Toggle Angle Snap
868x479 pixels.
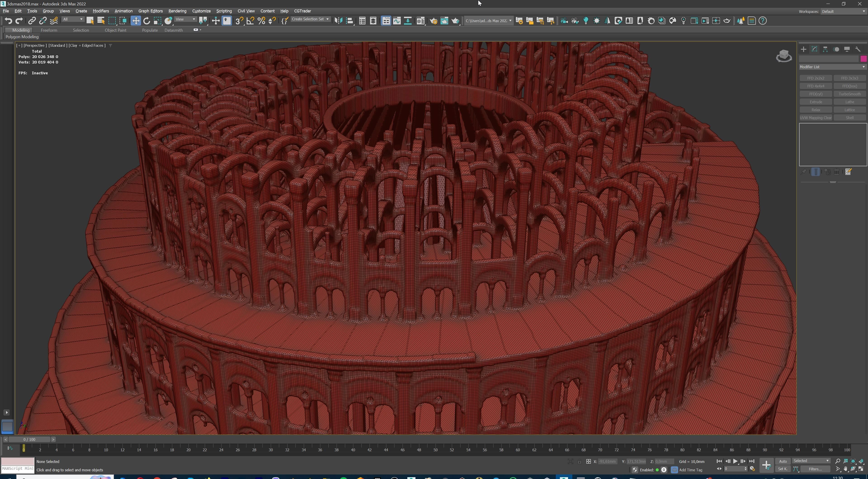pyautogui.click(x=250, y=21)
